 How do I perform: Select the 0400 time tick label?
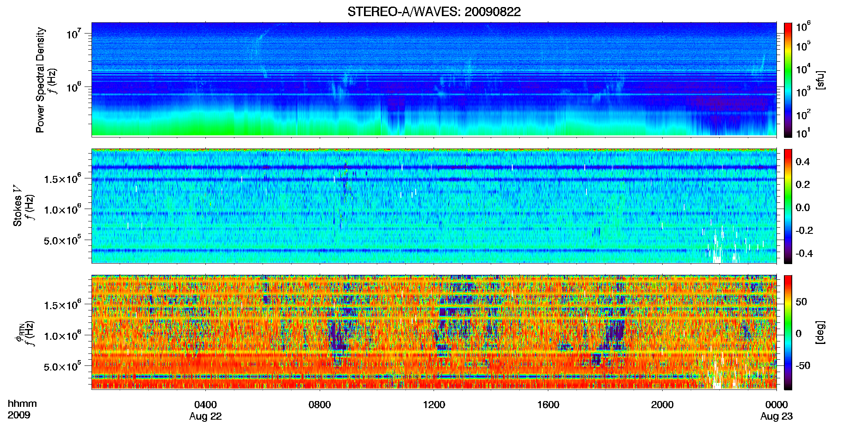click(205, 404)
